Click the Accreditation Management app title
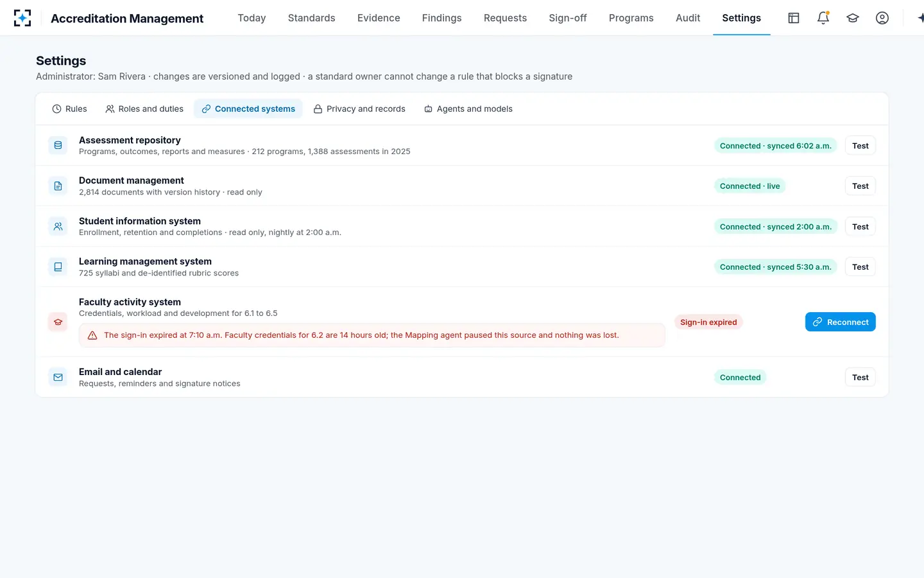This screenshot has width=924, height=578. 127,19
